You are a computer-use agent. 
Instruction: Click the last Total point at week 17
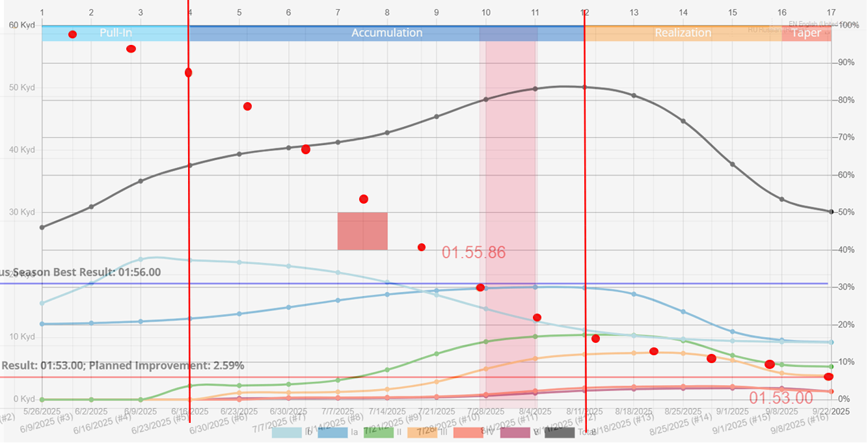(x=831, y=211)
